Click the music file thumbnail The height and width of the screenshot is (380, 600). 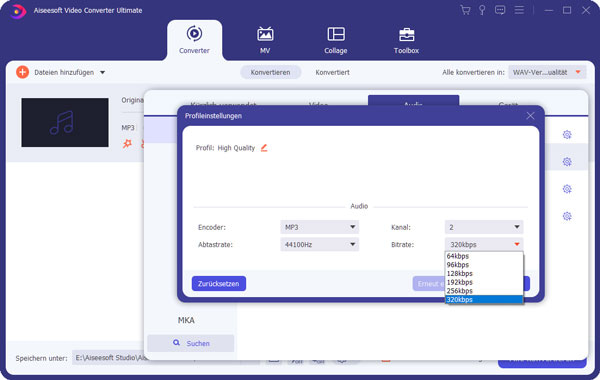65,122
